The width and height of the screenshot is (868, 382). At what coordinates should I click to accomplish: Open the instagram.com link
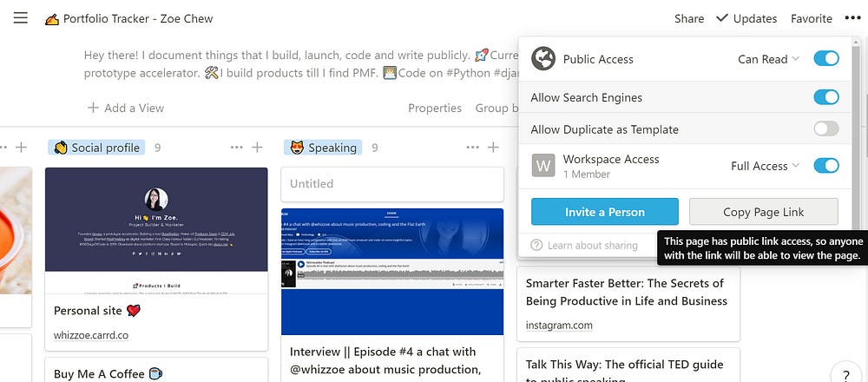559,325
